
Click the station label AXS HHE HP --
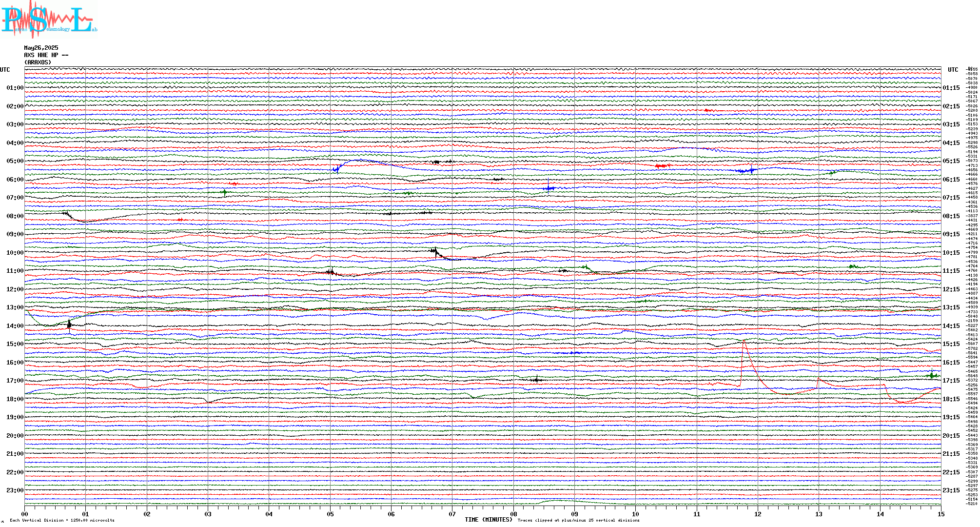(46, 55)
